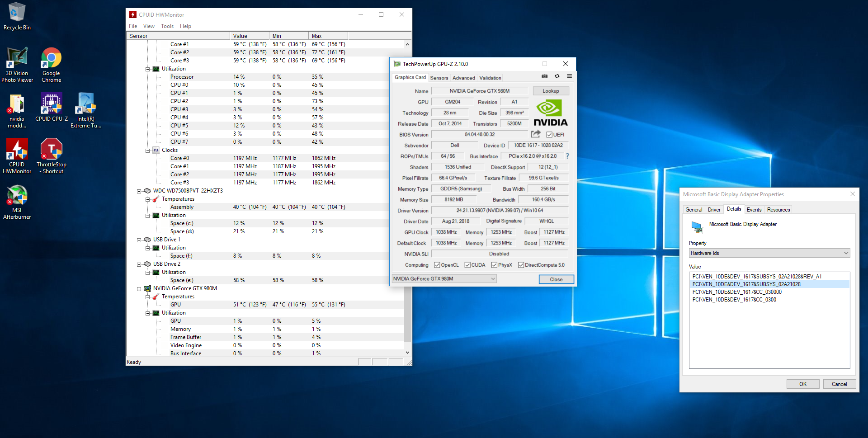
Task: Select the MSI Afterburner desktop icon
Action: point(17,202)
